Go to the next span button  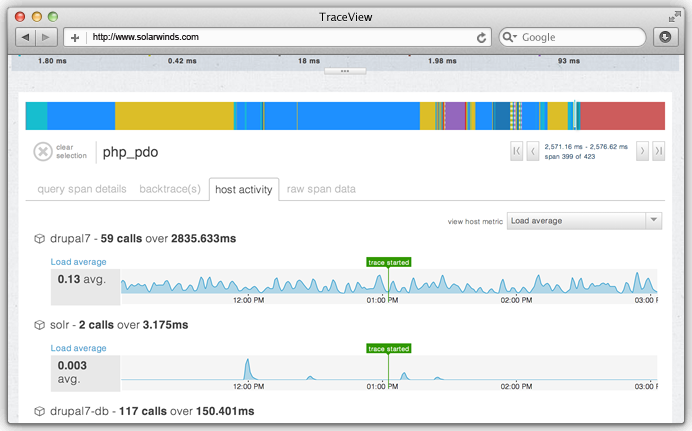pos(642,151)
